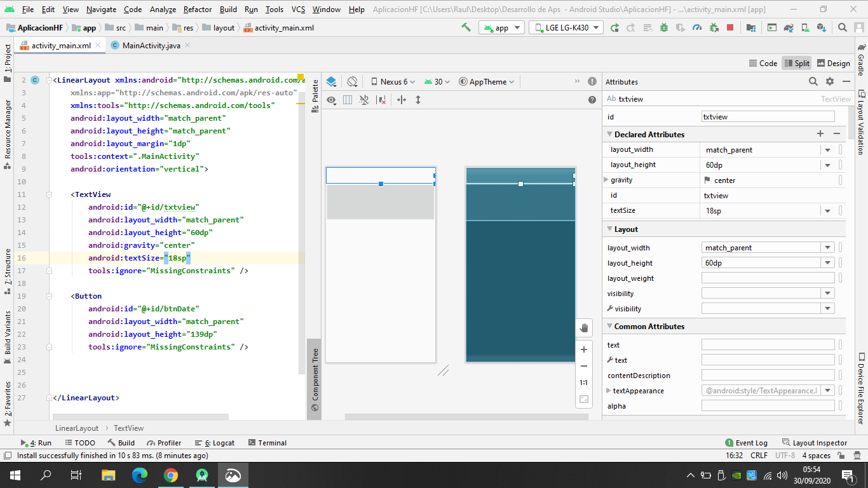Viewport: 868px width, 488px height.
Task: Open the VCS menu
Action: (298, 10)
